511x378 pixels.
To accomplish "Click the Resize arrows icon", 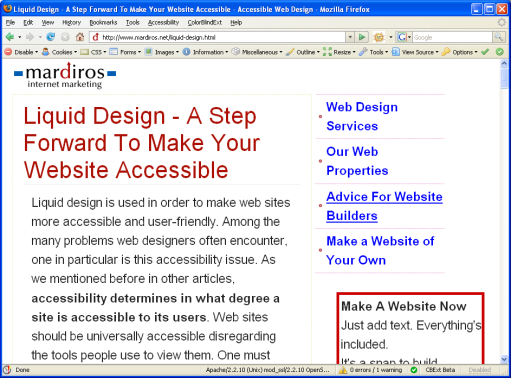I will (327, 52).
